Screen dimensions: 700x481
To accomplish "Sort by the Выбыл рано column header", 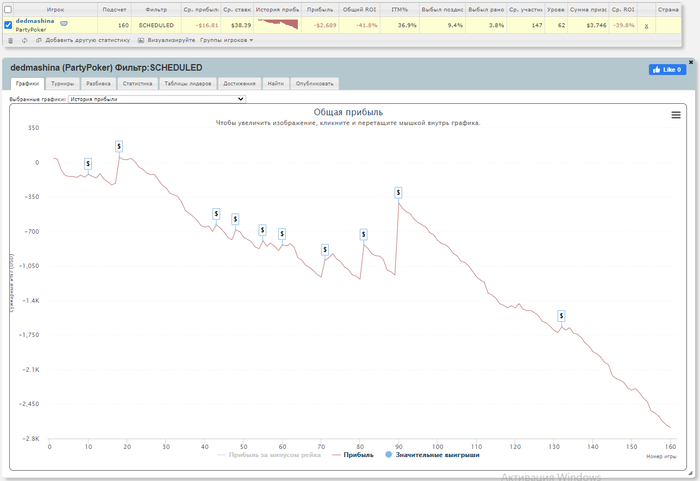I will click(486, 9).
